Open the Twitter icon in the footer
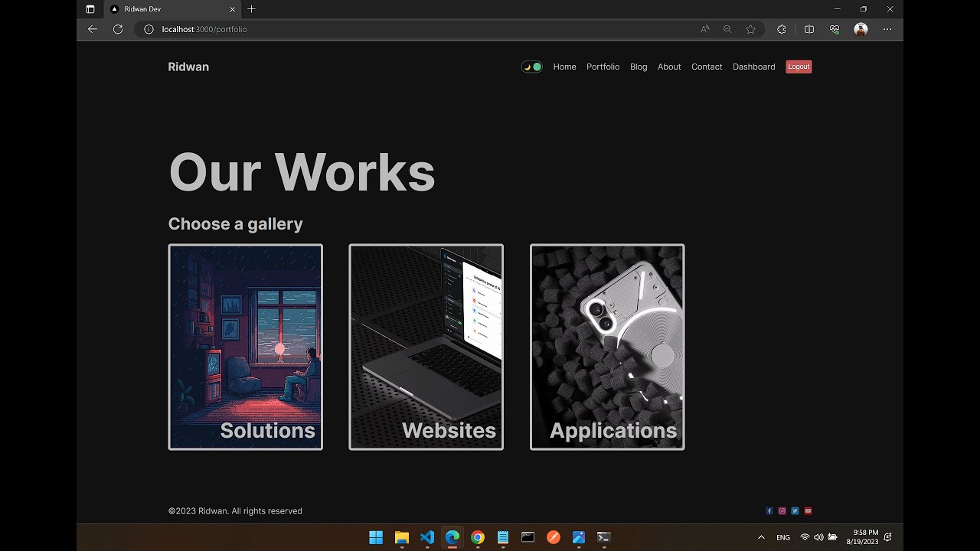Screen dimensions: 980x551 click(x=795, y=511)
